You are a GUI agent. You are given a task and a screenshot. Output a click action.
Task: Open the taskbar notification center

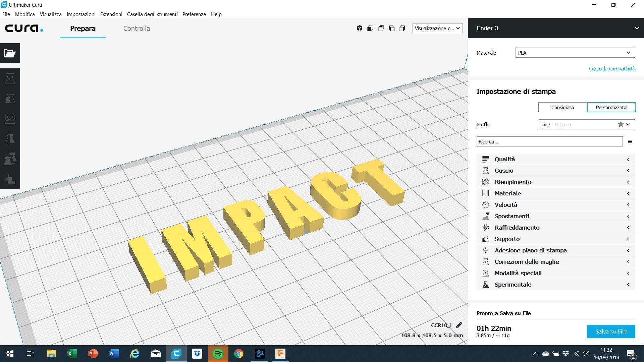(631, 354)
